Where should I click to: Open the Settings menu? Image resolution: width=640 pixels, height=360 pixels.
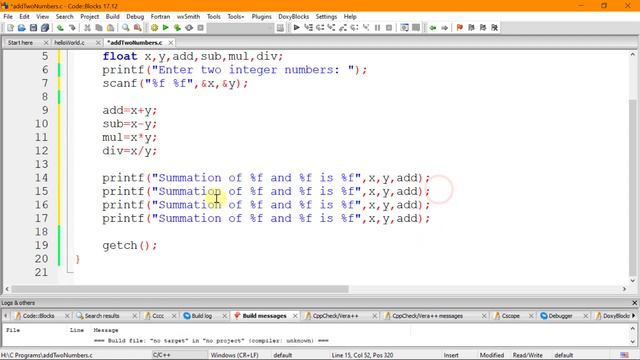(326, 17)
